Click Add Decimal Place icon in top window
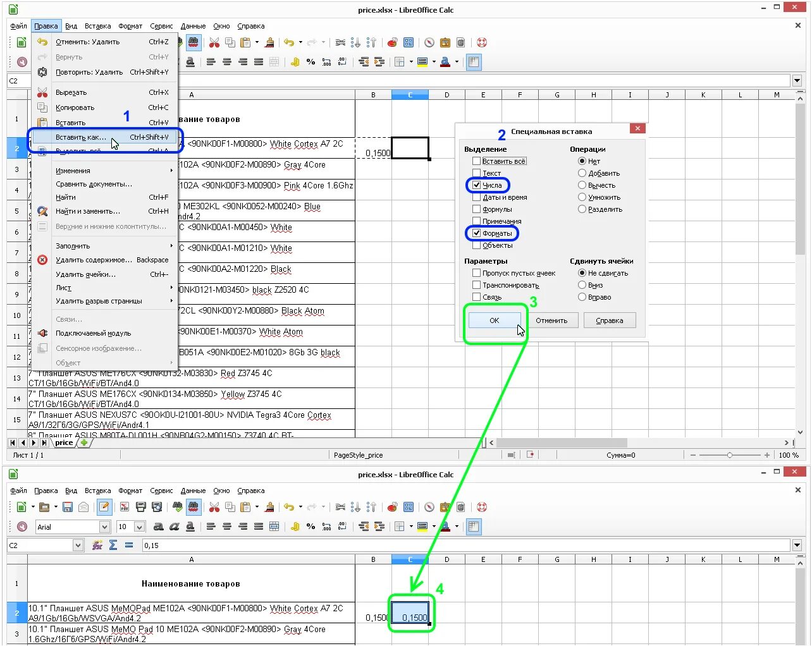 (326, 62)
